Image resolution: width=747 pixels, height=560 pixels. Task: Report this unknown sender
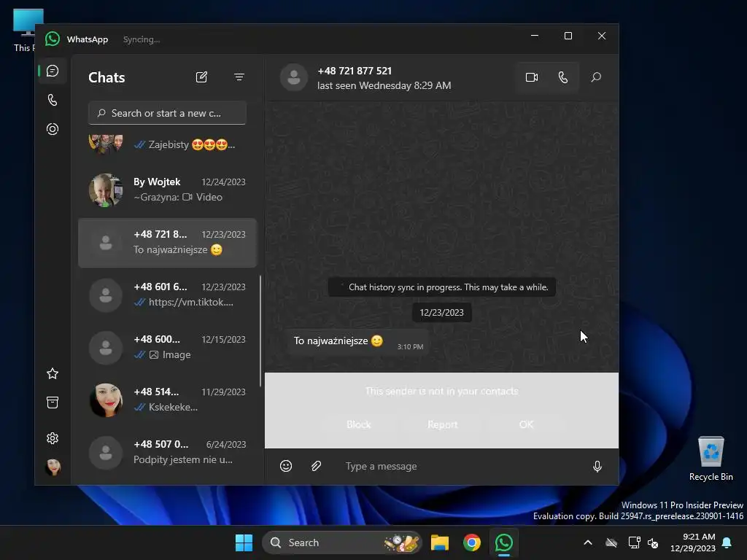pyautogui.click(x=442, y=424)
